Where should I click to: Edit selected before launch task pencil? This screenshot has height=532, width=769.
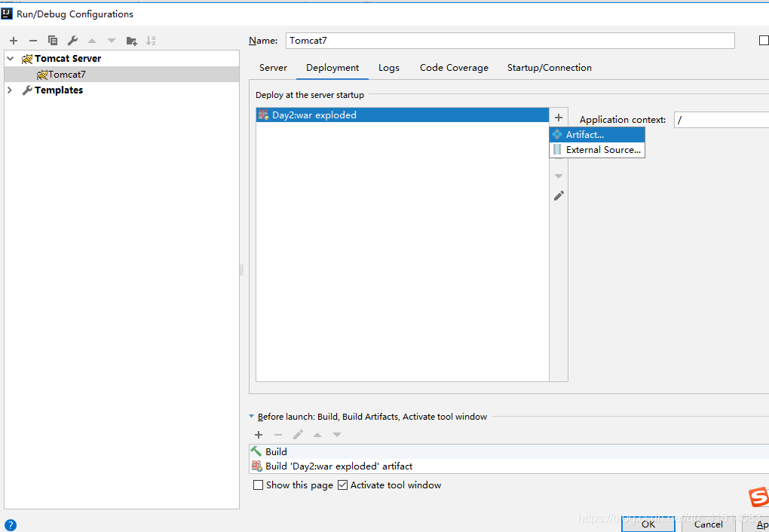298,435
